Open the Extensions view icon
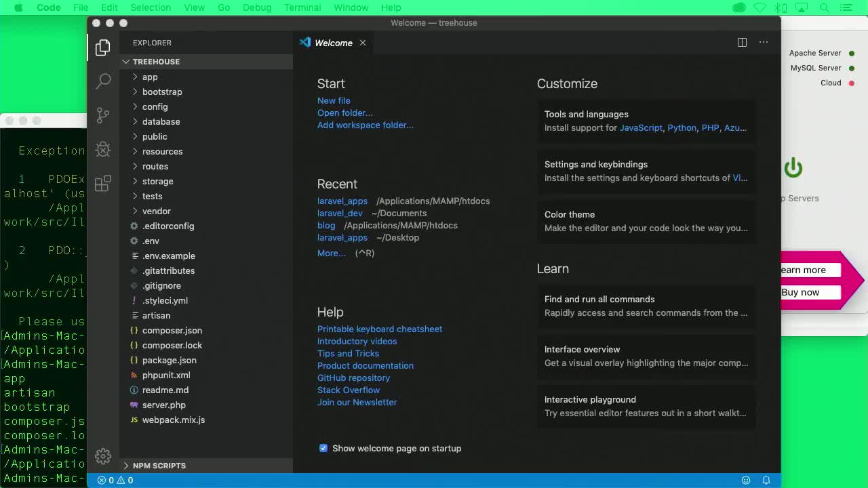The image size is (868, 488). 103,184
